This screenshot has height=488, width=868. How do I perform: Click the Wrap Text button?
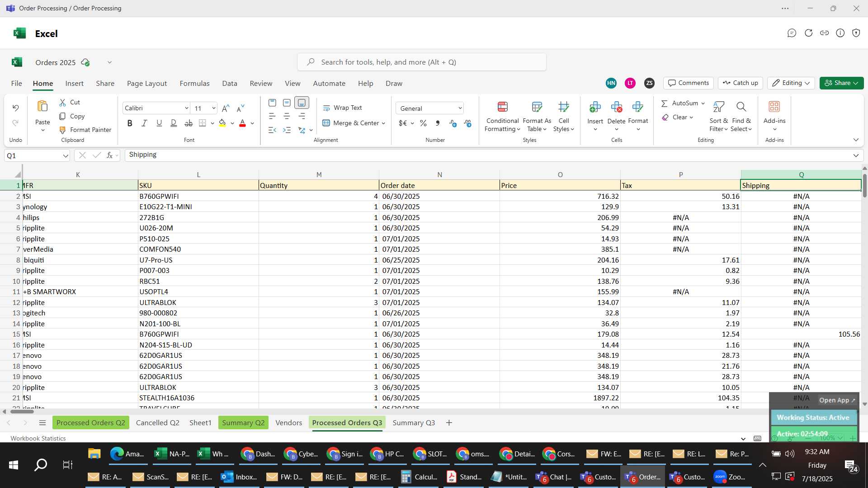point(342,108)
